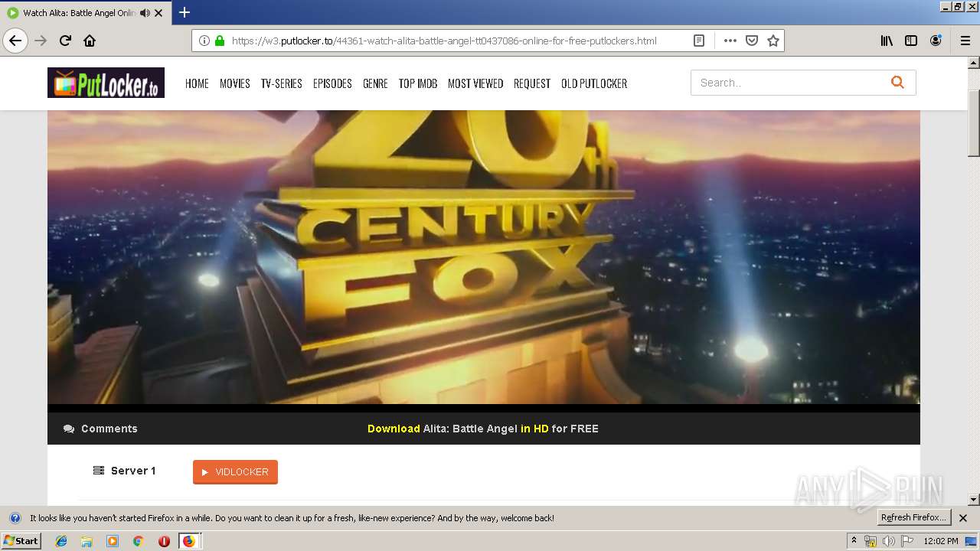Click the network tray icon
Screen dimensions: 980x551
(x=871, y=541)
